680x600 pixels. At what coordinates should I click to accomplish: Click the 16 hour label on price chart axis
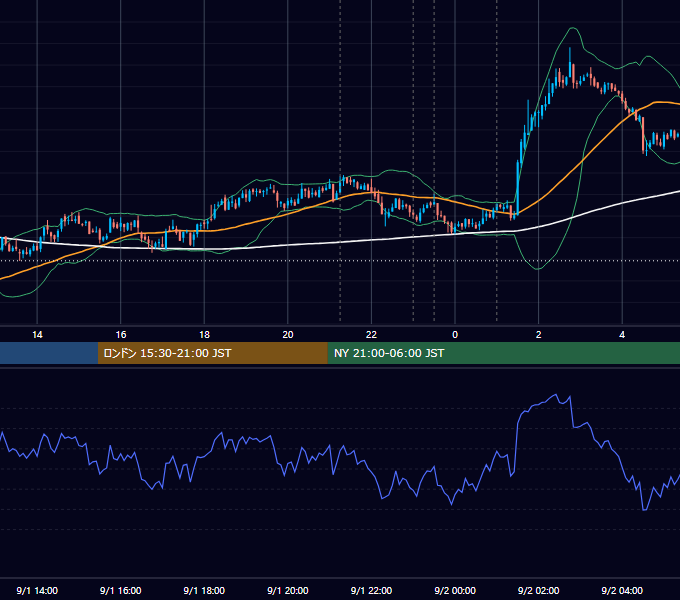121,335
